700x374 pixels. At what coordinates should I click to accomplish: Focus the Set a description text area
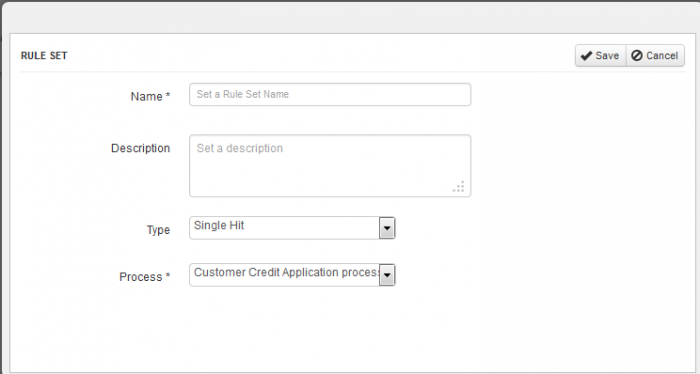click(330, 166)
